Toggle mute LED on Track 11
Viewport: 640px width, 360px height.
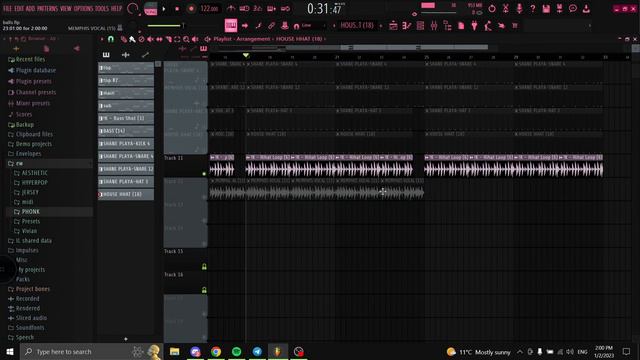pyautogui.click(x=204, y=174)
